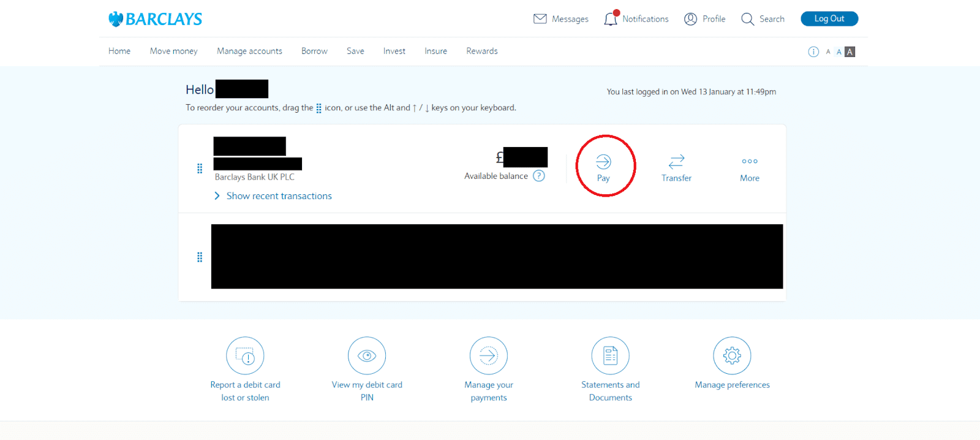Image resolution: width=980 pixels, height=440 pixels.
Task: Click the Available balance help icon
Action: pos(539,176)
